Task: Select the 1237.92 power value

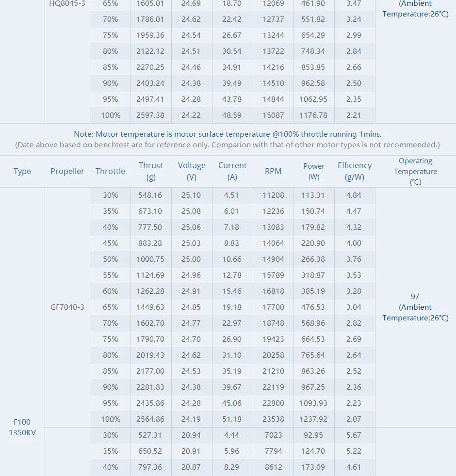Action: 314,419
